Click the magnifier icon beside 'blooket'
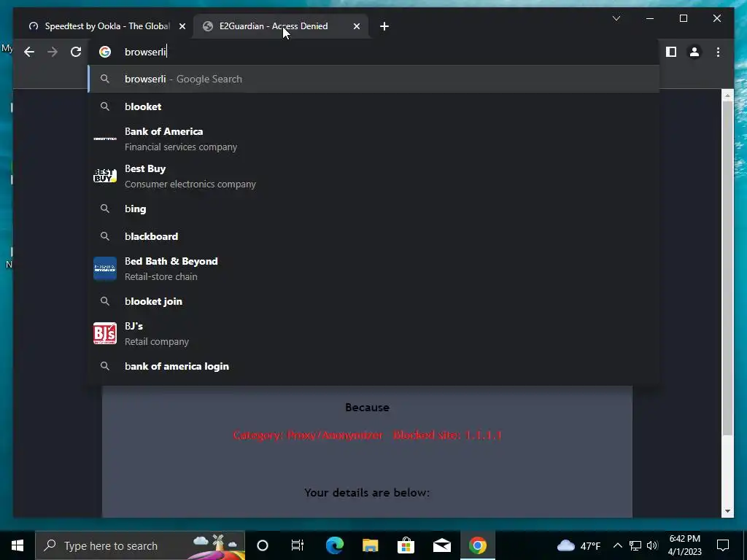The image size is (747, 560). point(105,106)
